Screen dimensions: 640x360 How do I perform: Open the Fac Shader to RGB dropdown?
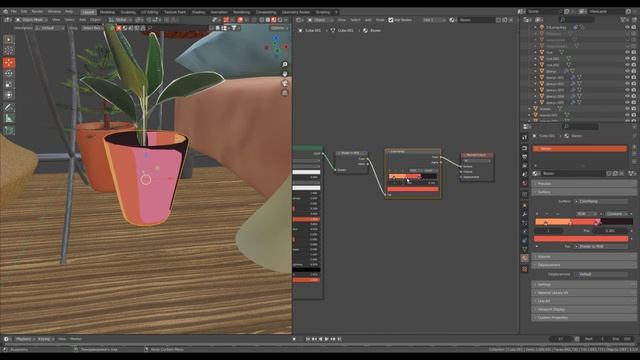point(601,246)
